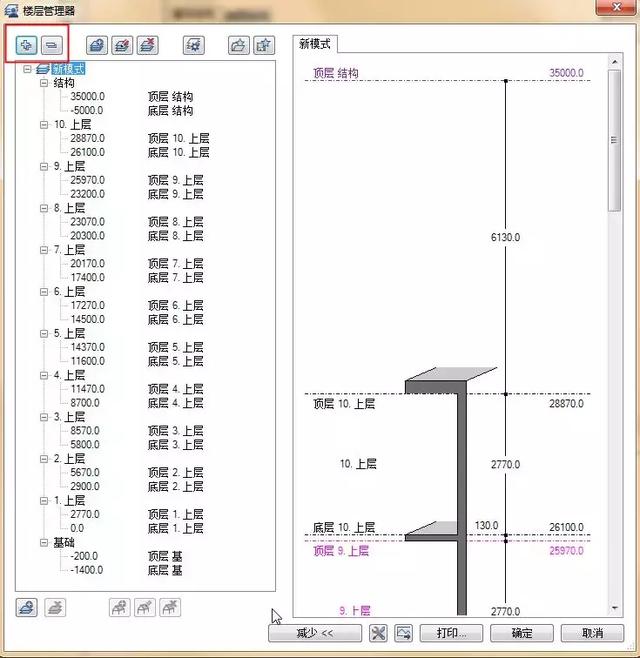Select the 14370.0 顶层 5. 上层 row
This screenshot has width=640, height=658.
tap(137, 347)
